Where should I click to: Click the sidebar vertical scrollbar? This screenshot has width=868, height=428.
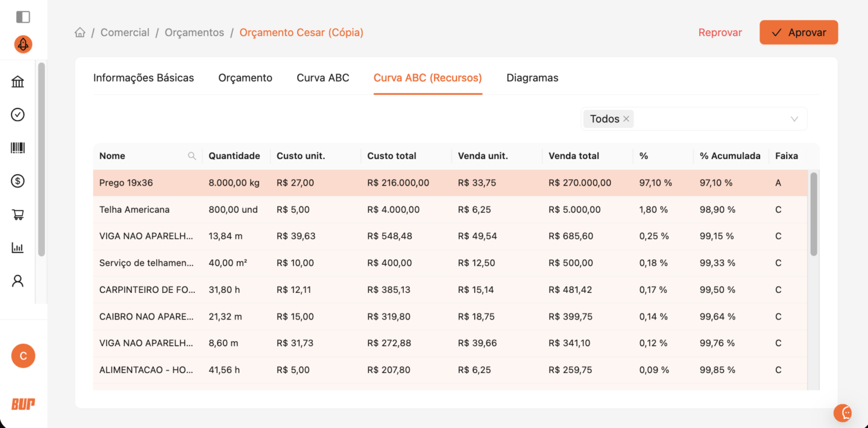coord(41,159)
